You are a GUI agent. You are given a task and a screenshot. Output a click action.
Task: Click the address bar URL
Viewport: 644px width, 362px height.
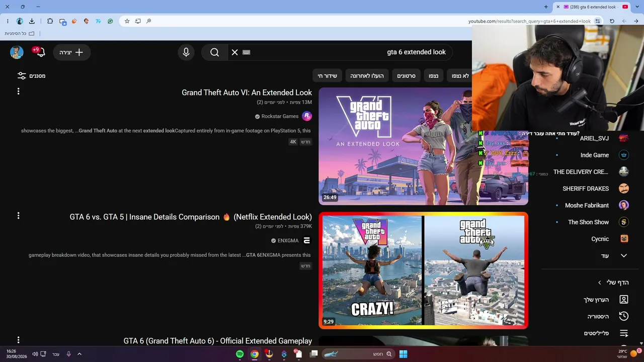[x=529, y=21]
